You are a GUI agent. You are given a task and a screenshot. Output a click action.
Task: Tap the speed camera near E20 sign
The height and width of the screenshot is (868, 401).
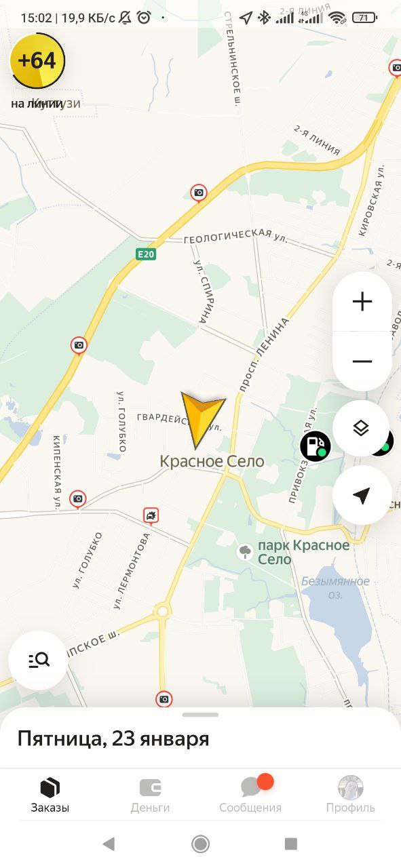pyautogui.click(x=199, y=193)
